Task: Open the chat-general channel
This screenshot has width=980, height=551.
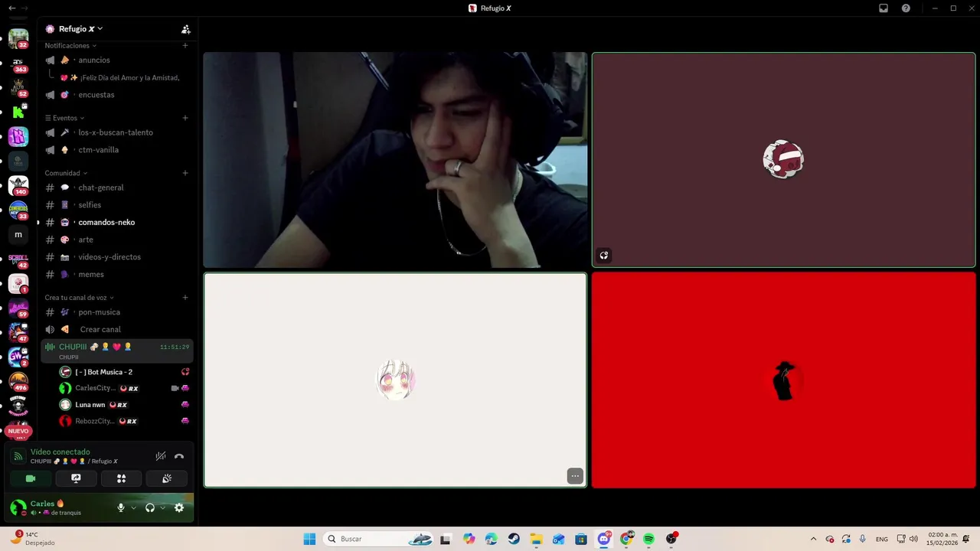Action: 116,187
